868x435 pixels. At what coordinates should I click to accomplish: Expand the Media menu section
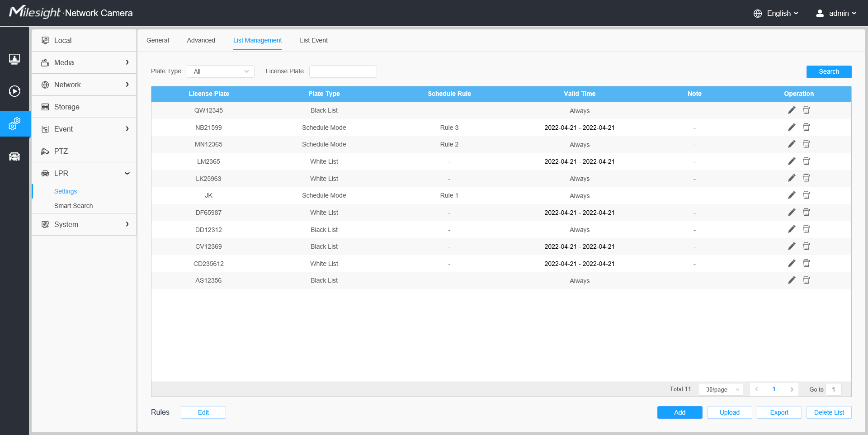pyautogui.click(x=84, y=62)
